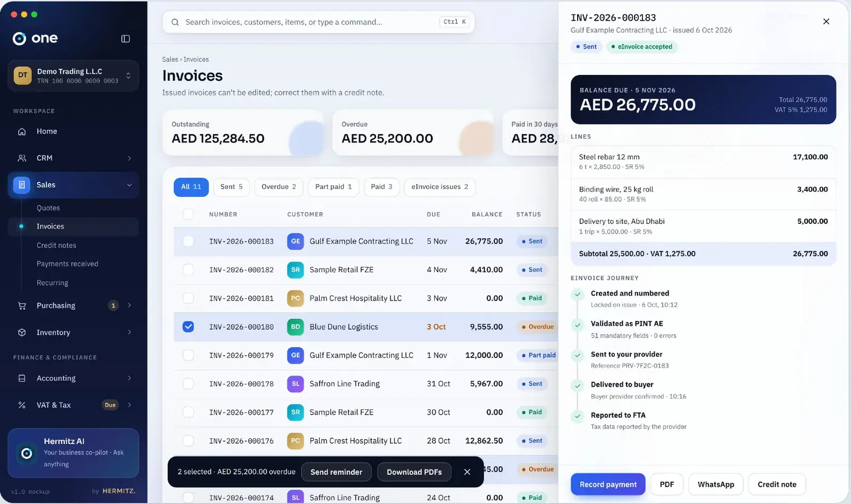Screen dimensions: 851x504
Task: Filter by the Part paid tab
Action: (333, 187)
